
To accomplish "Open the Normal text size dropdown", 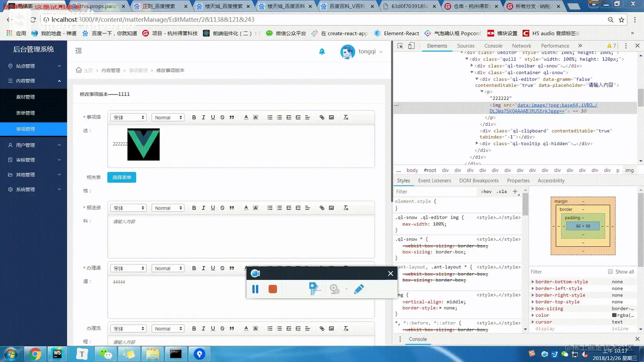I will 168,117.
